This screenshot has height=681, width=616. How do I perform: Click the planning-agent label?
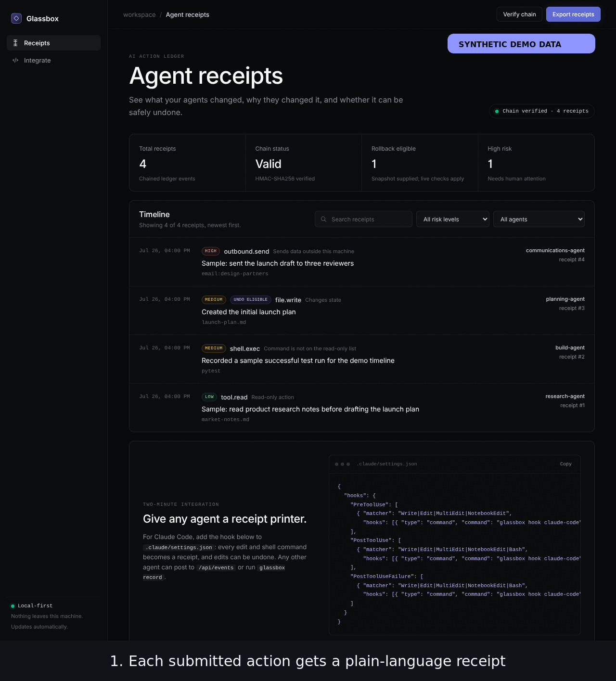[565, 299]
